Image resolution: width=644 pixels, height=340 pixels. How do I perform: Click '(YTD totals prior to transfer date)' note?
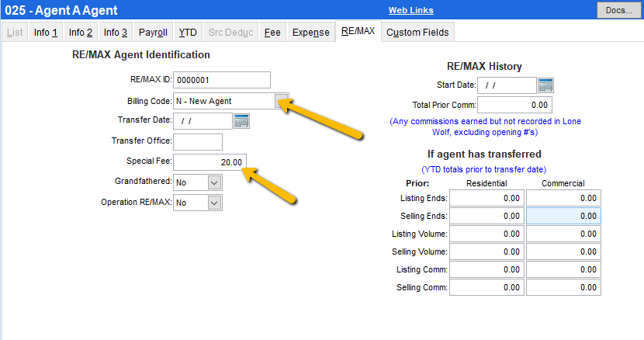click(484, 169)
